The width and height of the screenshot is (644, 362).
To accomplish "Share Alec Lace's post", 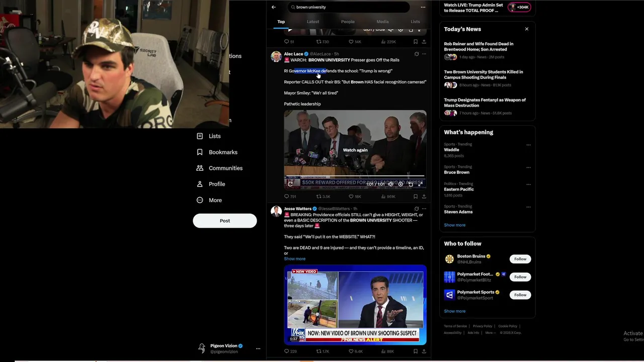I will [x=424, y=197].
